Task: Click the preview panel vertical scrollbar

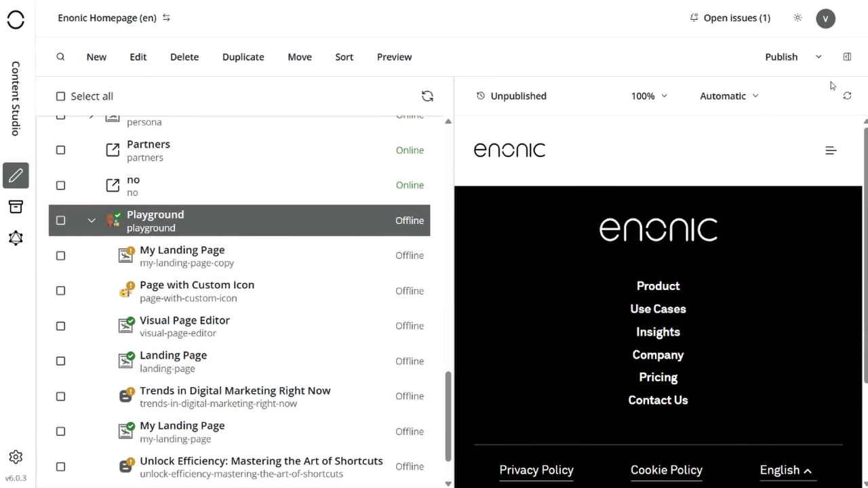Action: point(865,255)
